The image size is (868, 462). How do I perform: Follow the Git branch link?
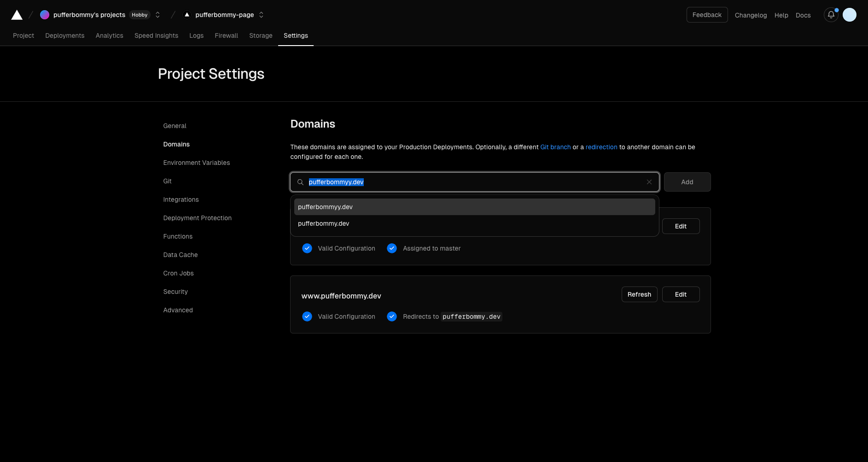point(556,147)
